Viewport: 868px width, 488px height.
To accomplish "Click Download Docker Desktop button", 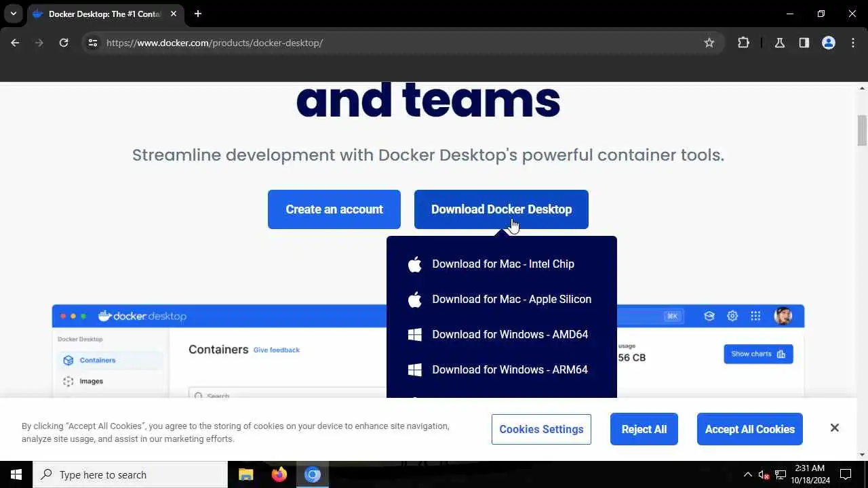I will click(x=501, y=209).
